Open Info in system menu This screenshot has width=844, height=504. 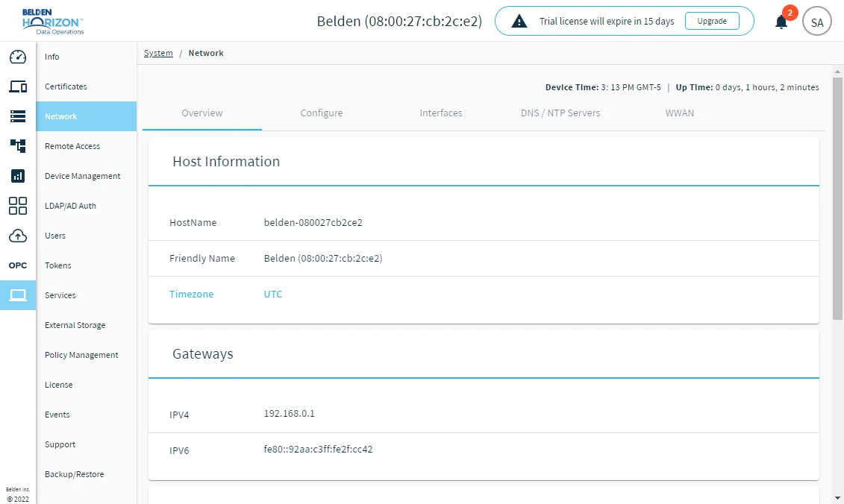86,57
